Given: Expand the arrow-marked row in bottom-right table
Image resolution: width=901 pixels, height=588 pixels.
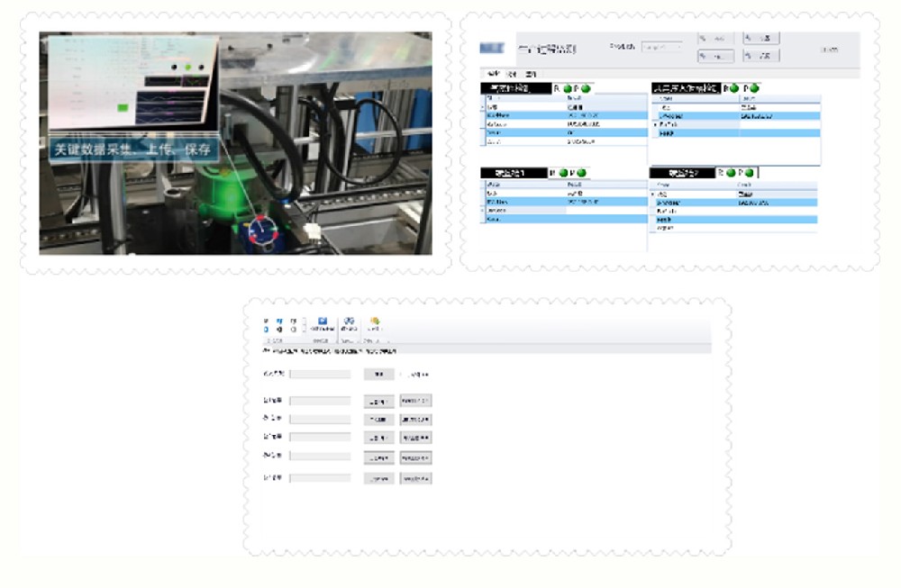Looking at the screenshot, I should point(652,194).
